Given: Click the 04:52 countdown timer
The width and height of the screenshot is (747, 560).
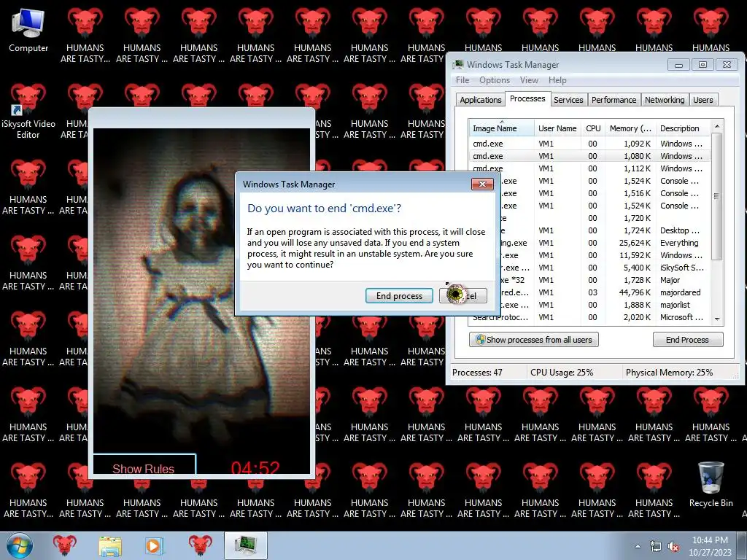Looking at the screenshot, I should (x=255, y=467).
